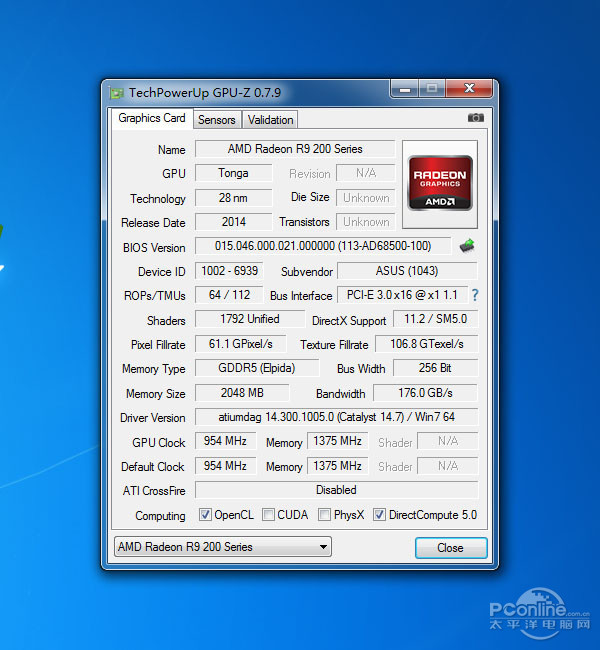600x650 pixels.
Task: Open the AMD Radeon R9 200 Series dropdown
Action: pyautogui.click(x=223, y=547)
